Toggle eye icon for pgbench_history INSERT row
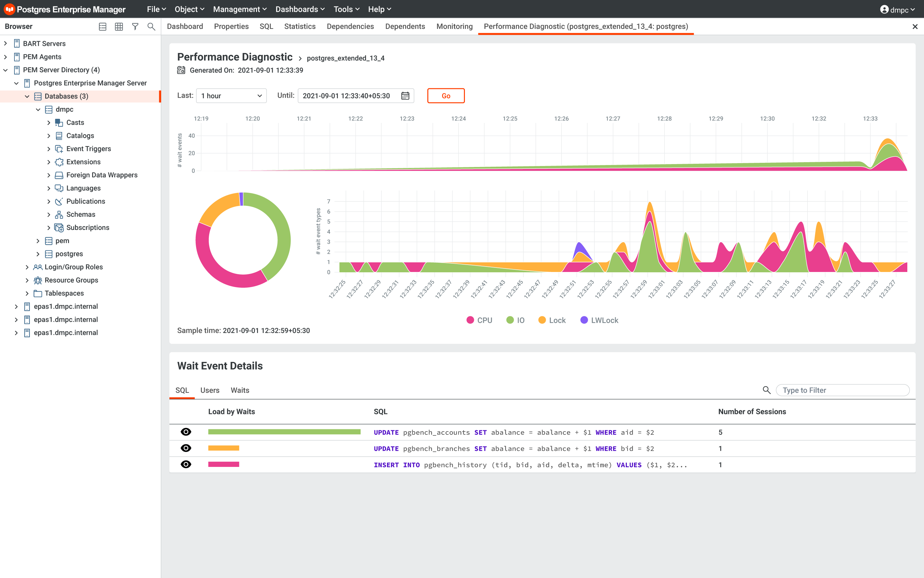 coord(186,464)
